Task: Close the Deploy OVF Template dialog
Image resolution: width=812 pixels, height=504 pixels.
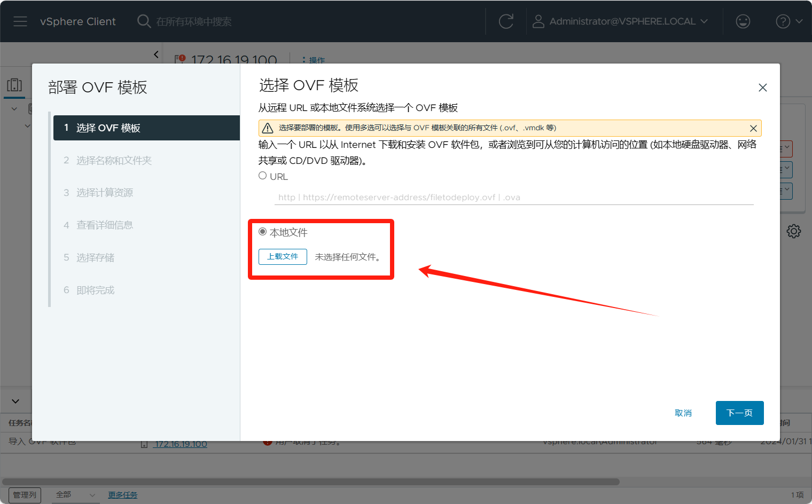Action: pos(762,88)
